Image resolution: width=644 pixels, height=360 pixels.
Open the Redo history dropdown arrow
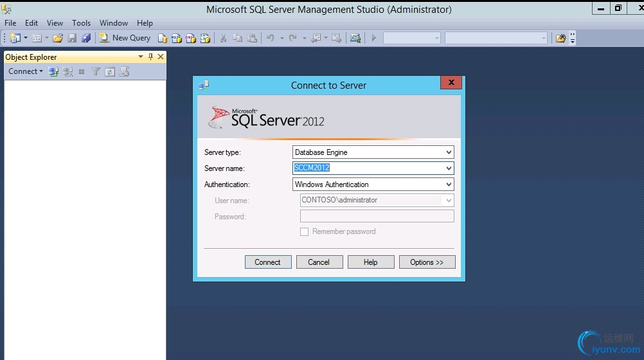pyautogui.click(x=305, y=38)
